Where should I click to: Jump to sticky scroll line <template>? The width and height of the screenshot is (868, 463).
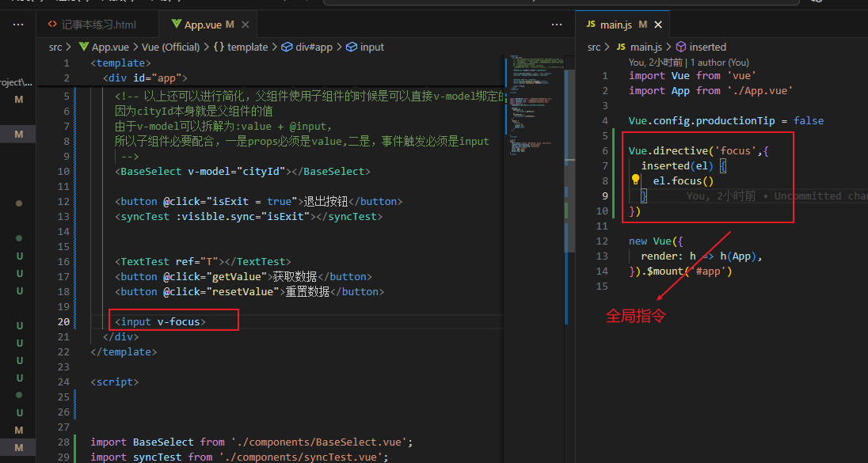tap(120, 63)
